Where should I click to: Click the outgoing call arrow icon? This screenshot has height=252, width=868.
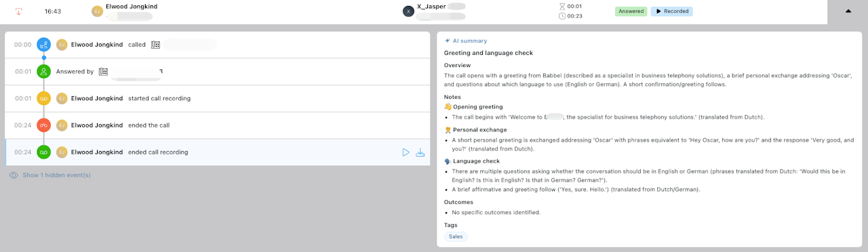tap(18, 11)
